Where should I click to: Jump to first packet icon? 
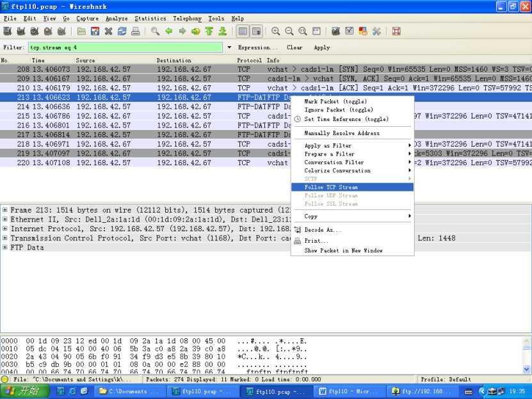[209, 31]
